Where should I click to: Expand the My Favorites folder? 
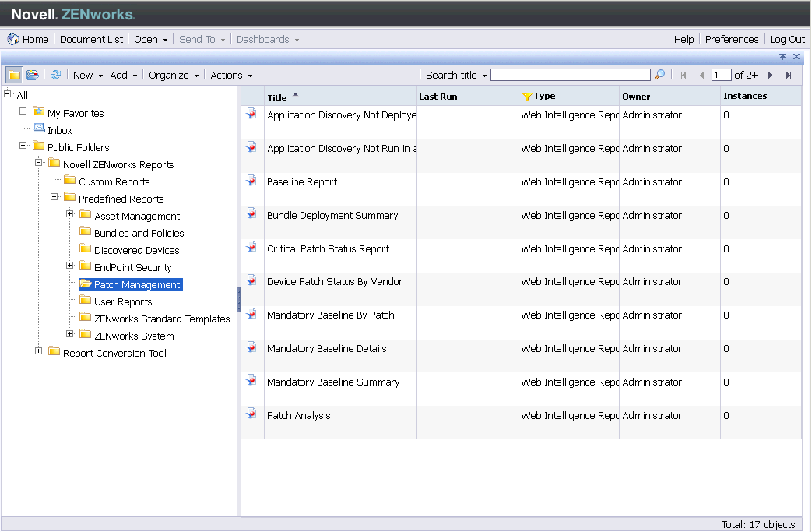tap(23, 112)
